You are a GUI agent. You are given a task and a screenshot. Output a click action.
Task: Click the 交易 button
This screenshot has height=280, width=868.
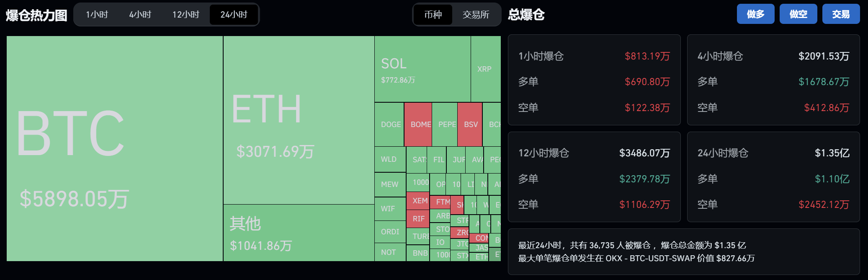pos(841,14)
